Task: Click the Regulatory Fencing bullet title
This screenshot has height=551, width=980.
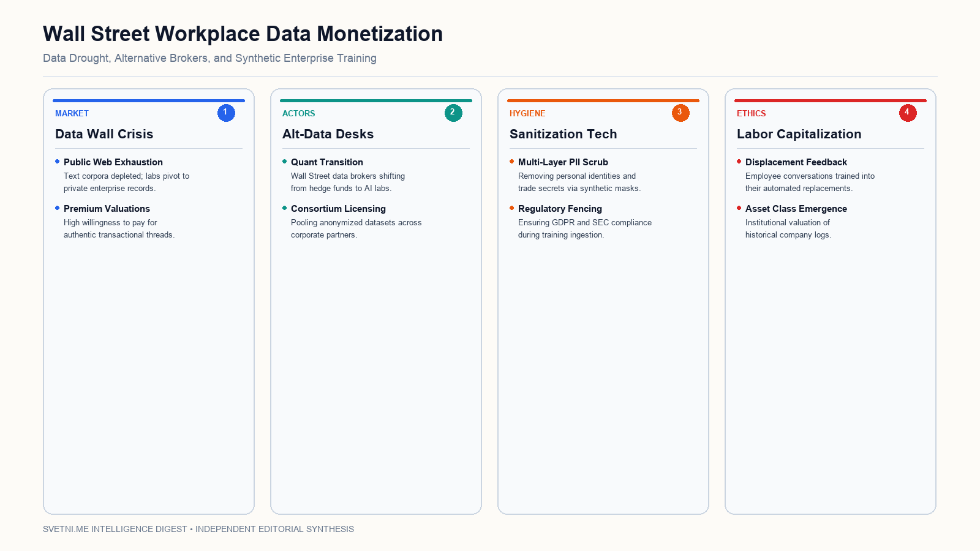Action: click(x=560, y=209)
